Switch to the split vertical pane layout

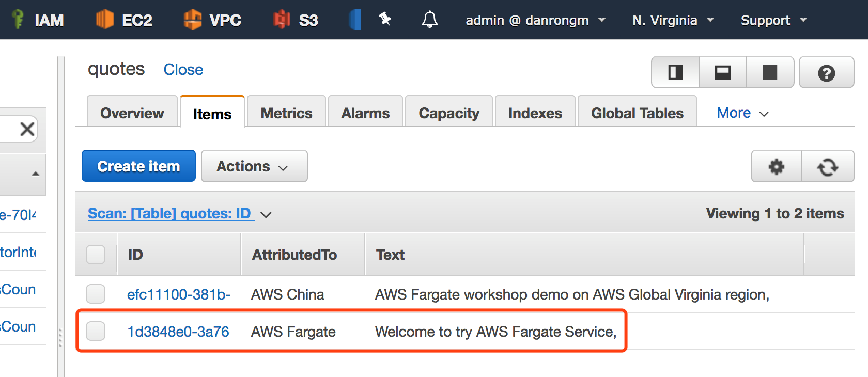(675, 73)
